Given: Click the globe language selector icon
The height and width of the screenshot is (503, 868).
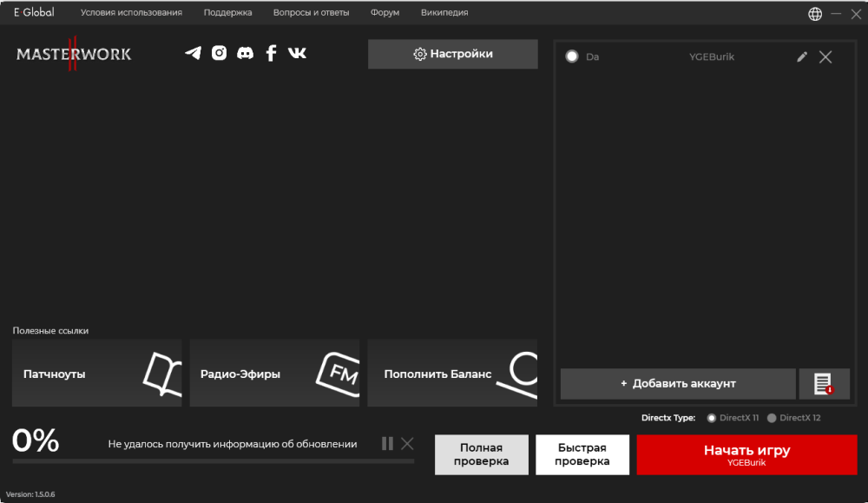Looking at the screenshot, I should click(x=815, y=14).
